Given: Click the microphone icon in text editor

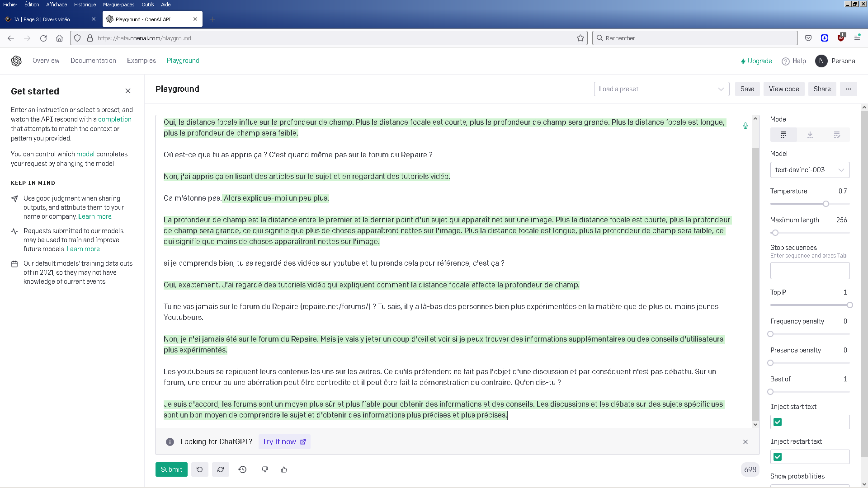Looking at the screenshot, I should (745, 126).
